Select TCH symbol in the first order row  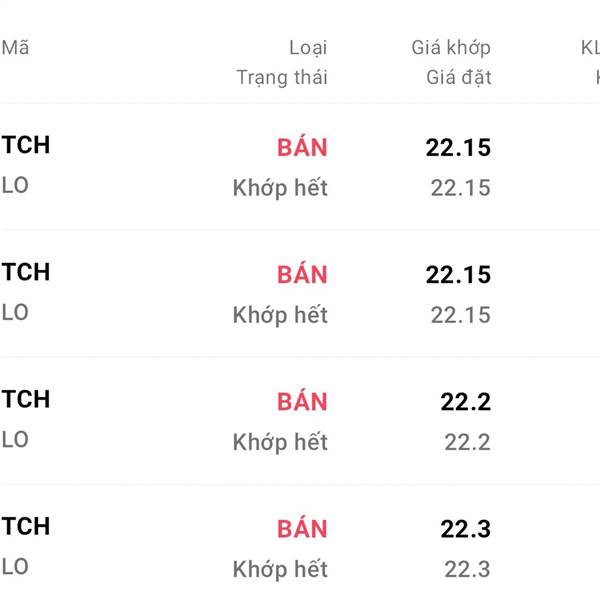point(26,145)
